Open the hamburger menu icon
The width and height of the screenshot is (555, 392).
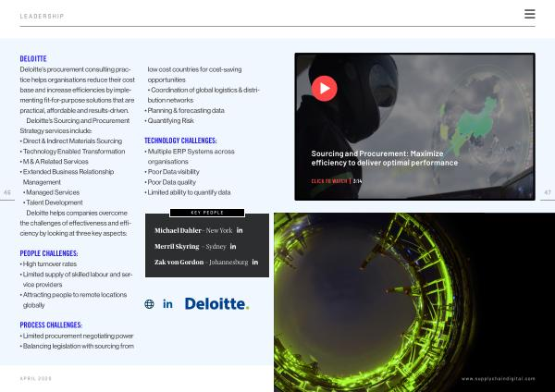point(529,14)
